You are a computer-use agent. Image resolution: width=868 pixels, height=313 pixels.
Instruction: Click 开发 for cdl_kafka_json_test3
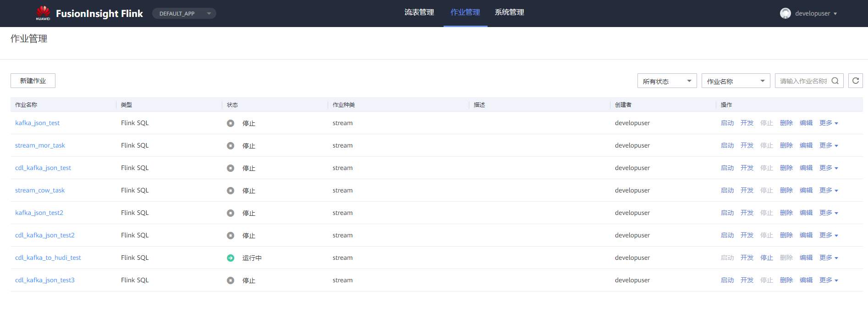747,280
